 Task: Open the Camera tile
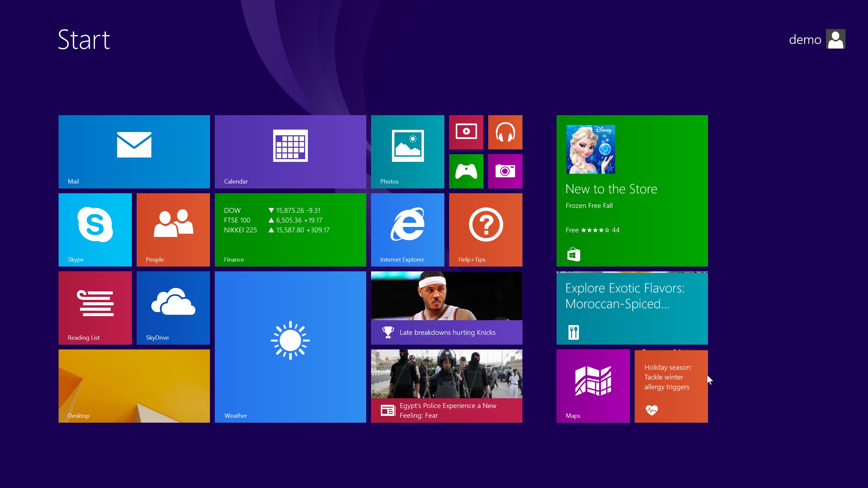click(505, 171)
